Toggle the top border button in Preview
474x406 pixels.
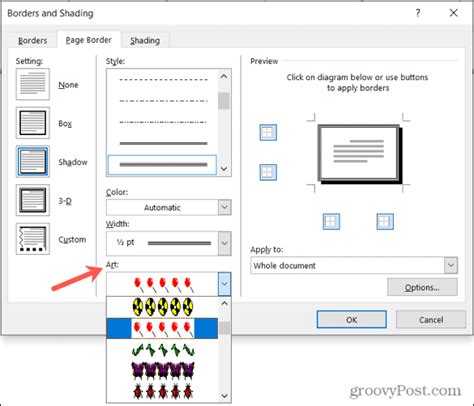268,132
